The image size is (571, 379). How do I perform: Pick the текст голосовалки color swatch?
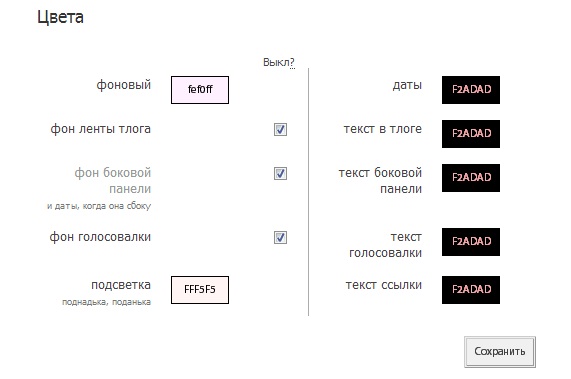[471, 242]
